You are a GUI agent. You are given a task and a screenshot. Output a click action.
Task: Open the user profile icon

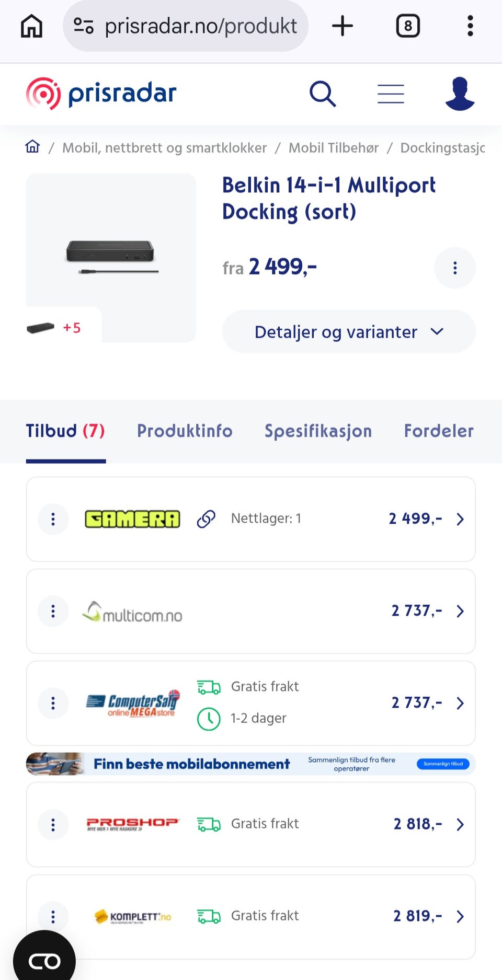[460, 94]
